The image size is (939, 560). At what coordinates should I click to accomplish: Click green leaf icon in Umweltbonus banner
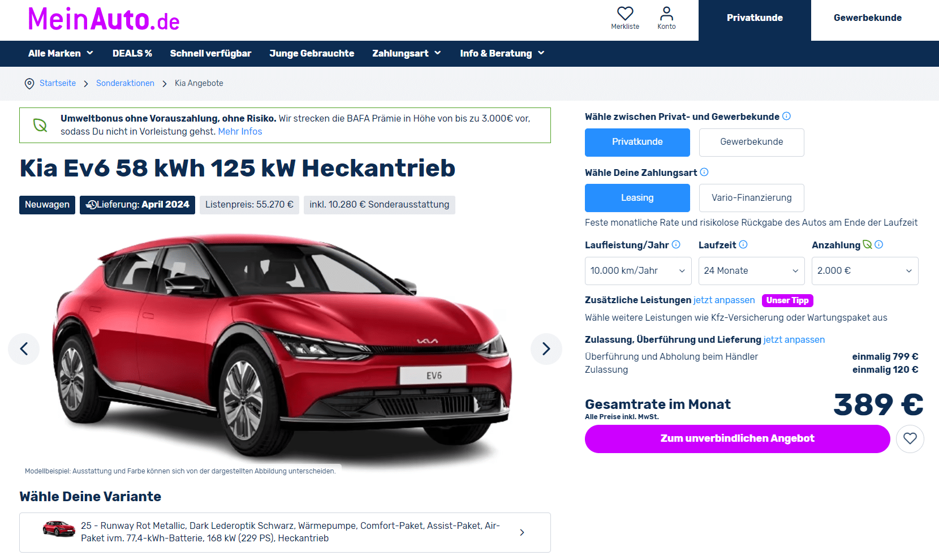pos(40,125)
